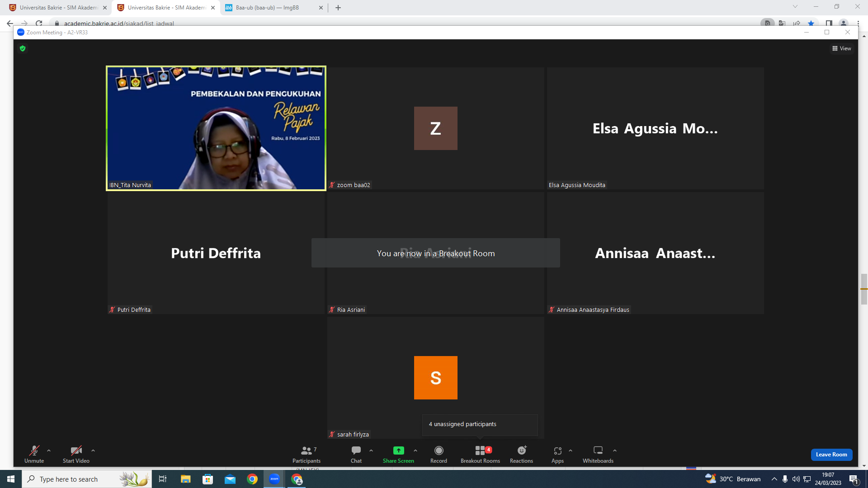Open the Participants panel
Viewport: 868px width, 488px height.
pos(307,454)
